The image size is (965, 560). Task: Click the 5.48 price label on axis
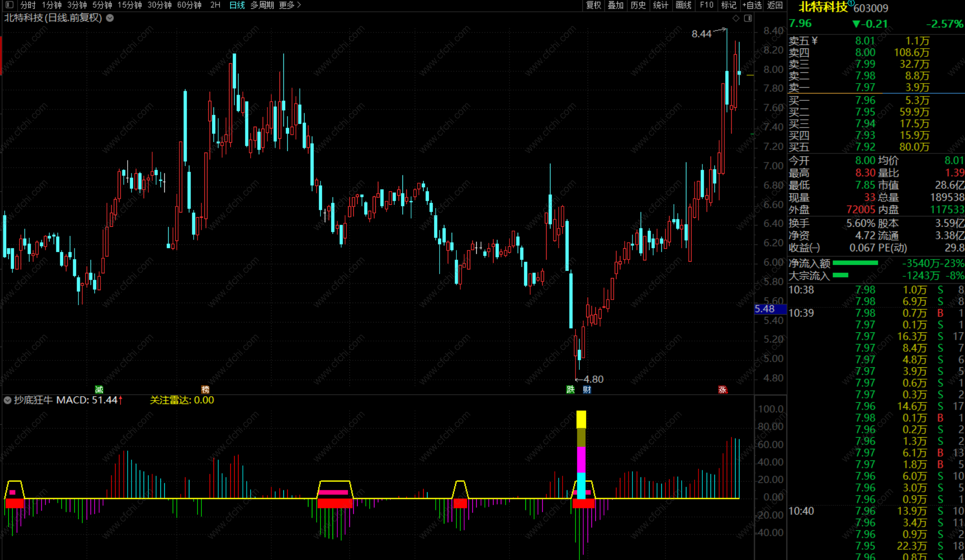[x=765, y=309]
